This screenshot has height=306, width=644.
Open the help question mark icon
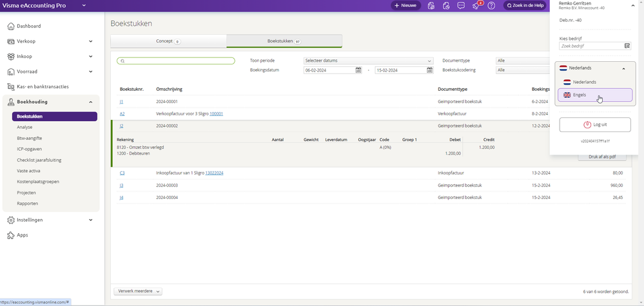491,6
